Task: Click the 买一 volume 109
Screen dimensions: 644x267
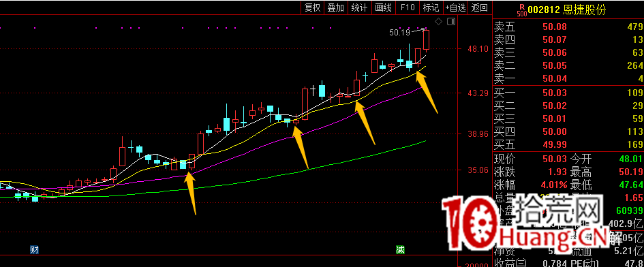Action: [634, 93]
